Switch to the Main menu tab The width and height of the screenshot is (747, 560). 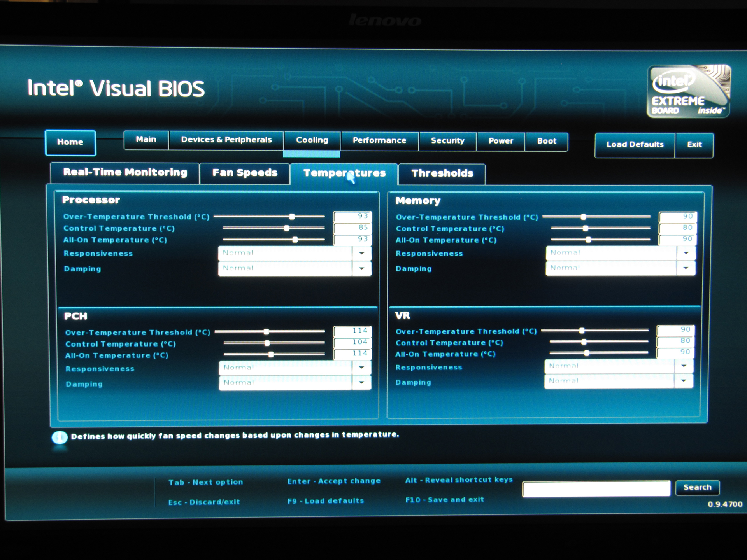pos(146,140)
